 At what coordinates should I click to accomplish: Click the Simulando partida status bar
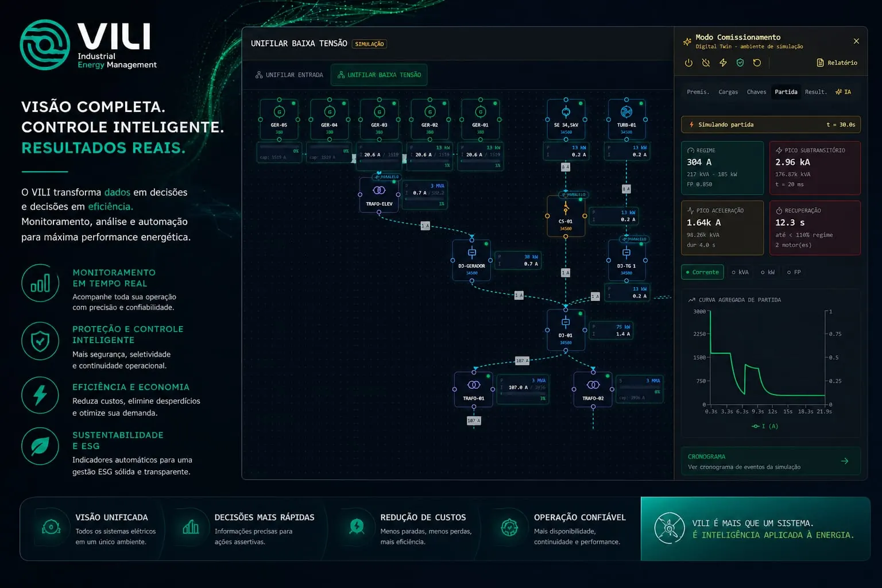click(x=771, y=125)
